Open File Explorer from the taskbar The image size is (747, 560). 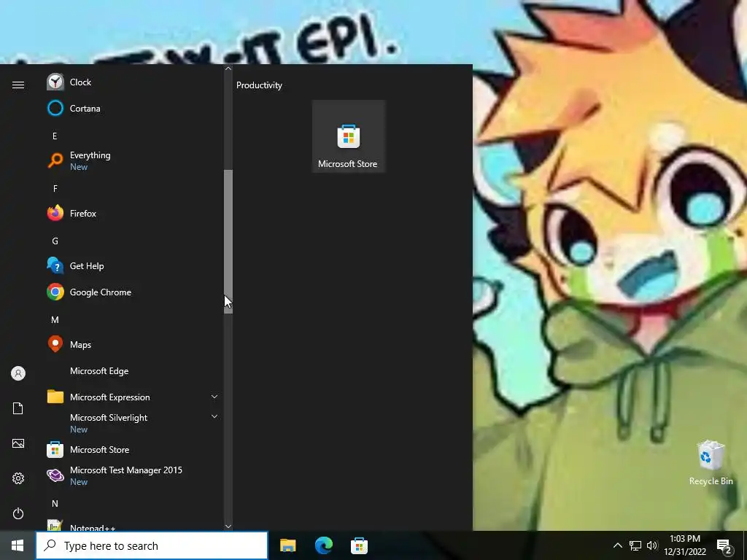pyautogui.click(x=287, y=545)
